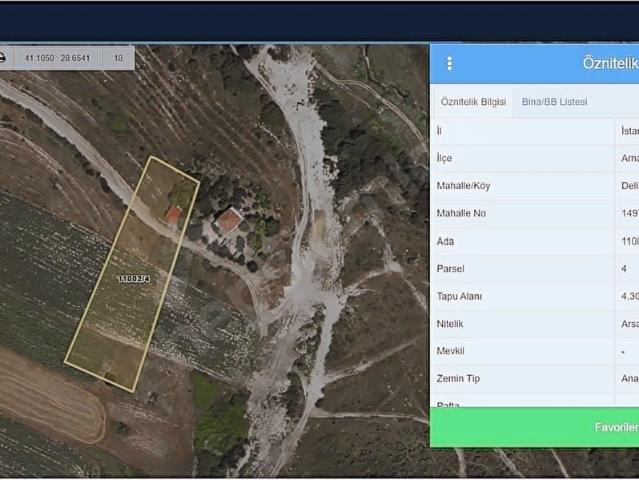Select the Tapu Alanı row
This screenshot has width=639, height=480.
tap(535, 296)
